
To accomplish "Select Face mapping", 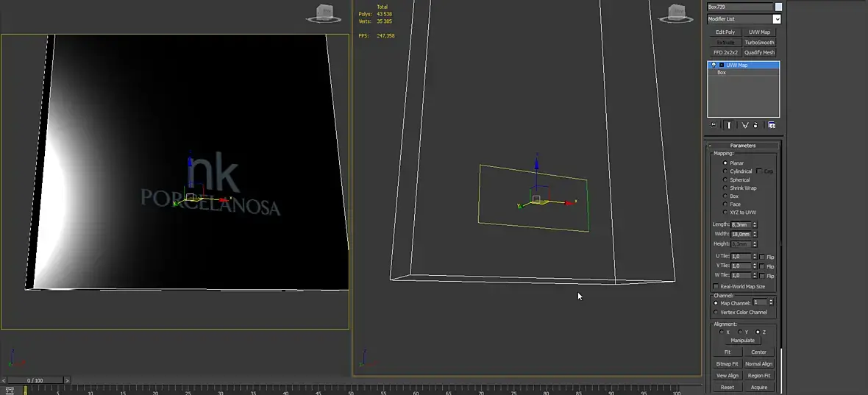I will (x=725, y=204).
